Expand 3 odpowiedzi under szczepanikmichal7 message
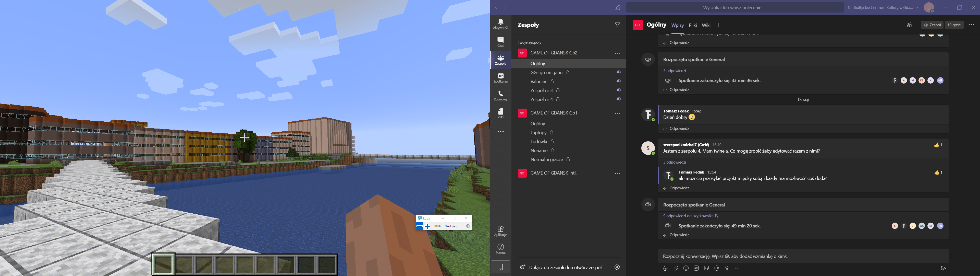 (675, 162)
